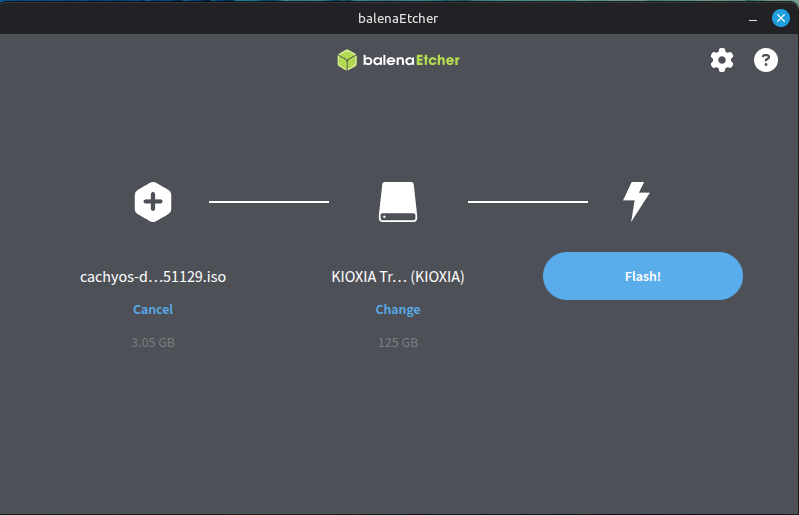Click the drive target icon

tap(398, 202)
